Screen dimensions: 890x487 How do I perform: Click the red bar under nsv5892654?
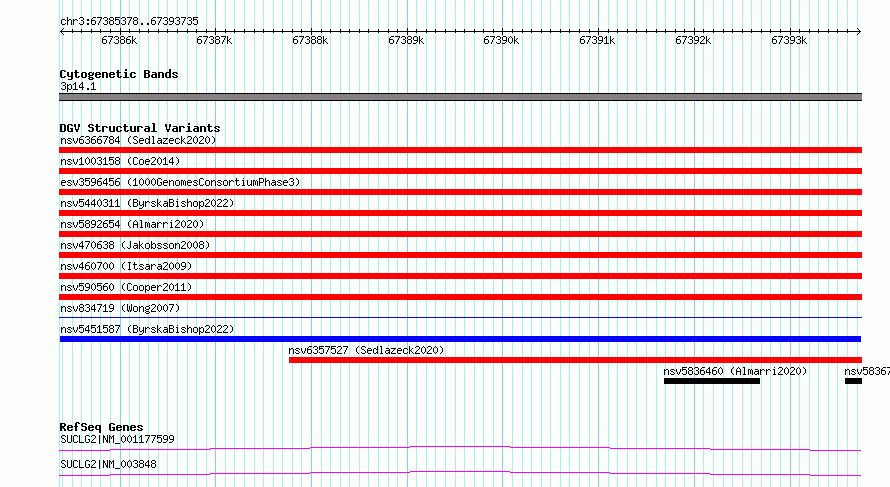click(x=460, y=234)
